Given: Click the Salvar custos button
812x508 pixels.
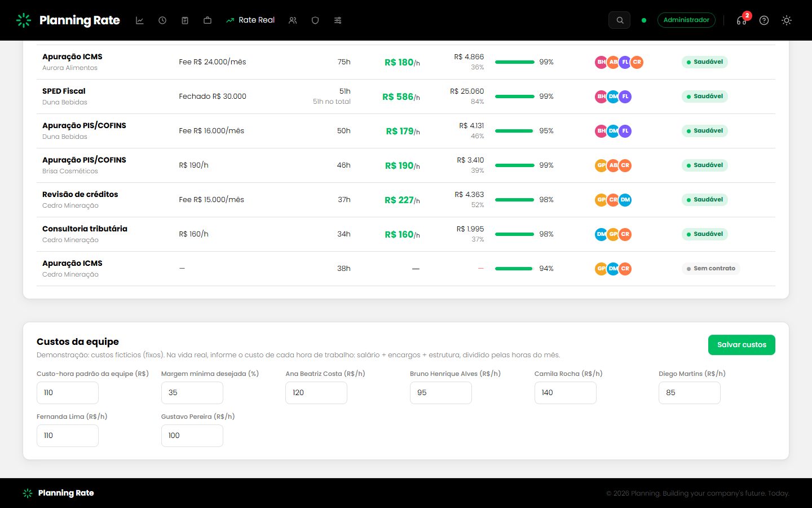Looking at the screenshot, I should pos(742,345).
